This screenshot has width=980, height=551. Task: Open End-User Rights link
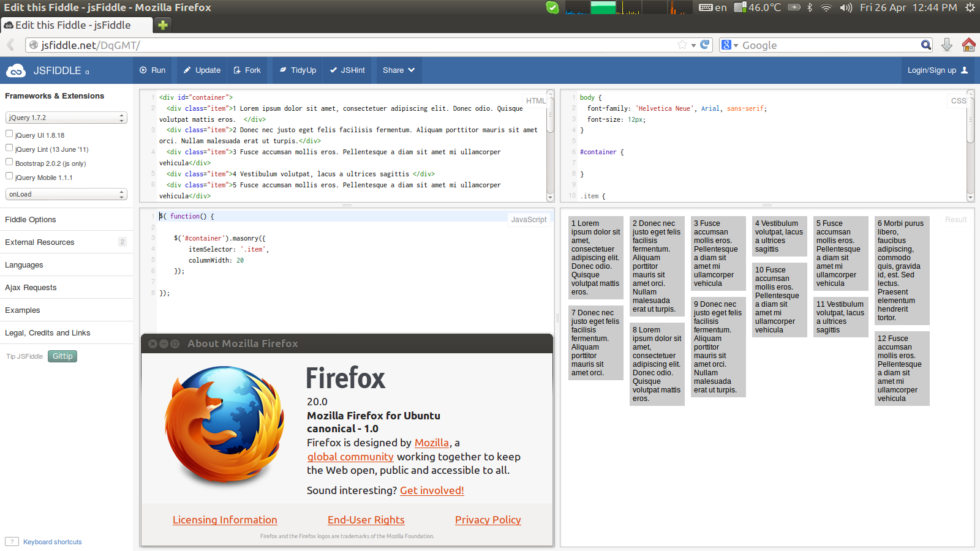point(366,520)
